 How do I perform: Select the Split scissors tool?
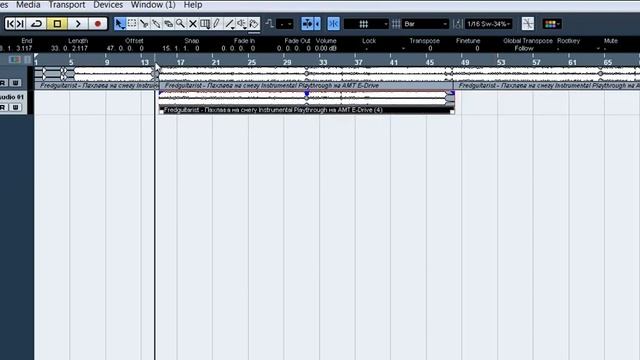(x=144, y=24)
